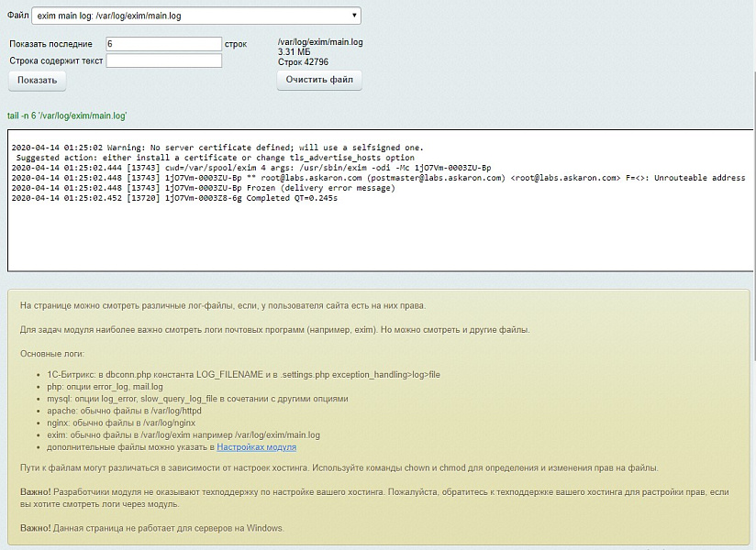This screenshot has height=550, width=756.
Task: Click the 'Строка содержит текст' label
Action: click(x=55, y=61)
